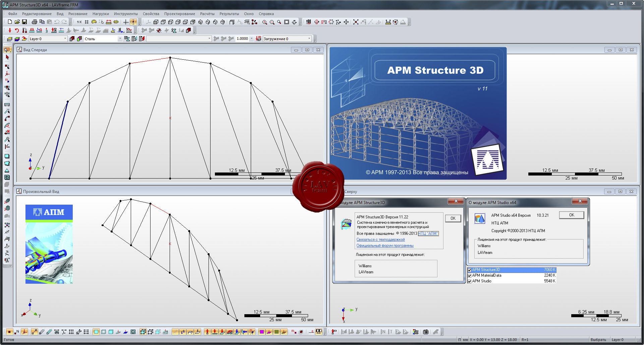The width and height of the screenshot is (644, 345).
Task: Open the Результаты menu
Action: 229,14
